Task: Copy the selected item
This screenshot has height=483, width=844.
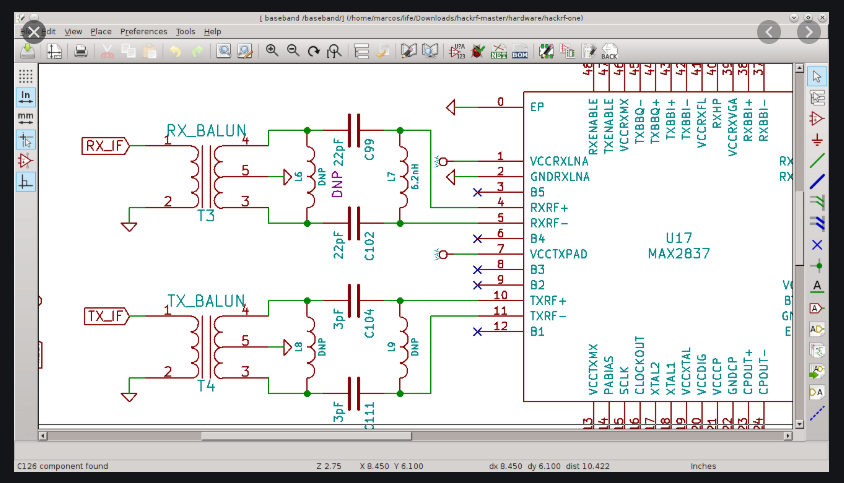Action: (129, 51)
